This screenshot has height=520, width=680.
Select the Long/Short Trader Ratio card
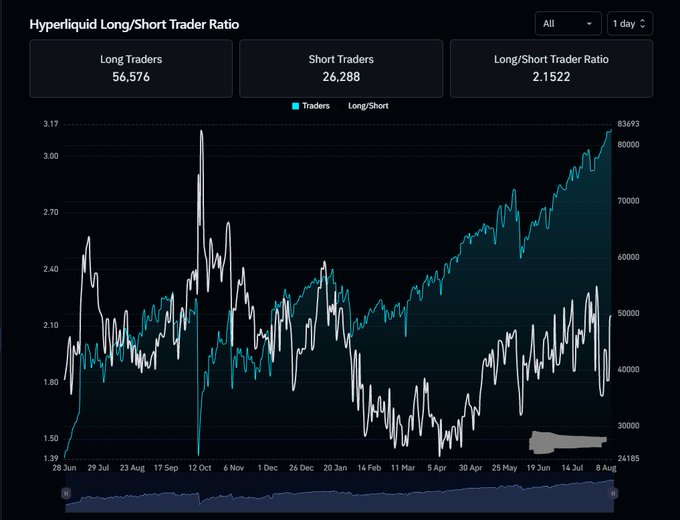pyautogui.click(x=551, y=69)
